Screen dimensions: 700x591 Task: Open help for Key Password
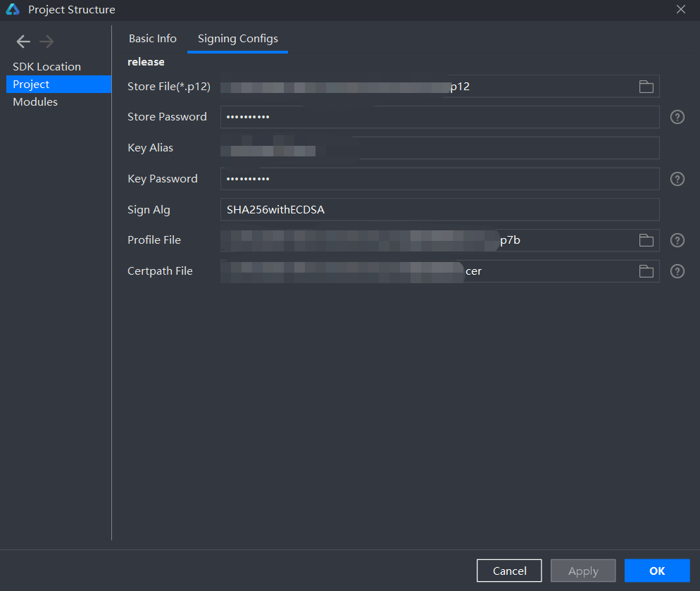point(677,179)
